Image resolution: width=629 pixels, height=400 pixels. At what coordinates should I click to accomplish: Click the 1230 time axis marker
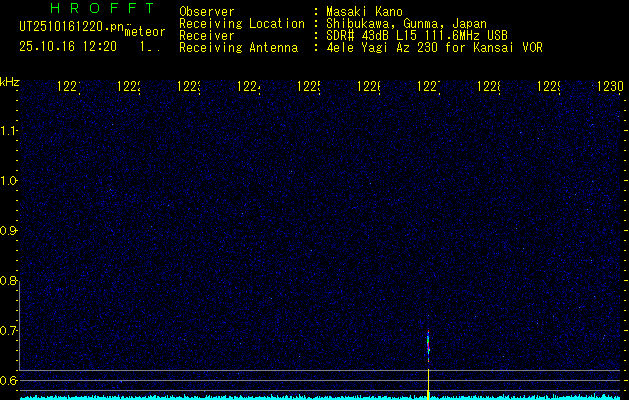pyautogui.click(x=610, y=86)
